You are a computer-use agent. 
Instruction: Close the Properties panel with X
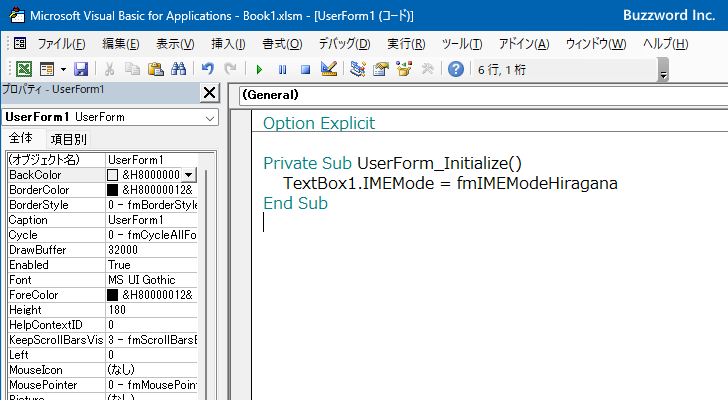pyautogui.click(x=209, y=93)
